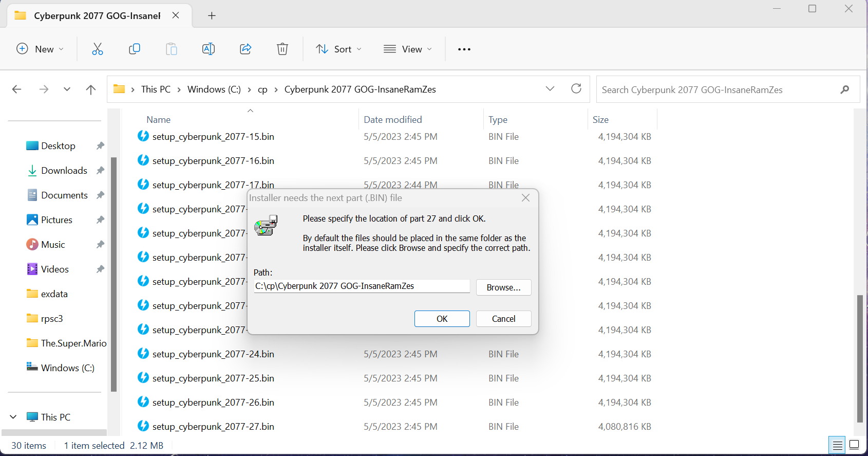Sort by the Name column header
Screen dimensions: 868x456
point(158,119)
